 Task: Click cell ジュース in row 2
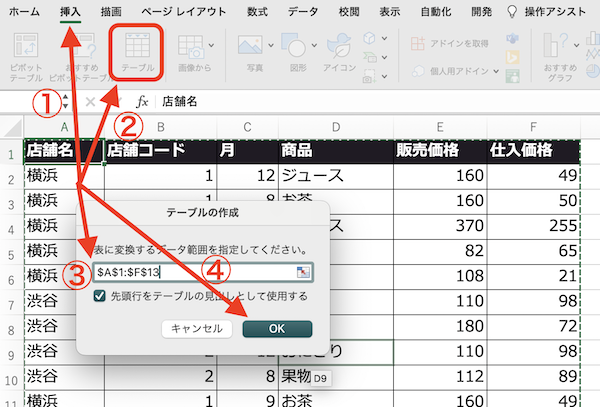[x=336, y=176]
